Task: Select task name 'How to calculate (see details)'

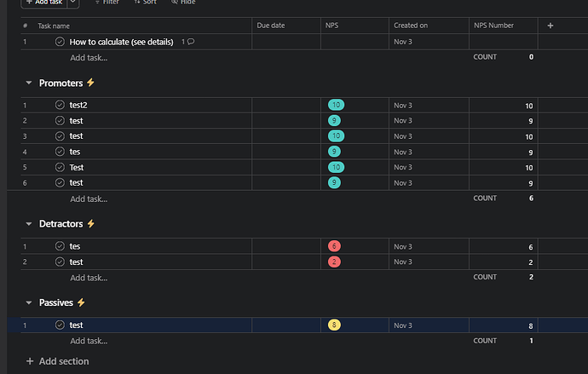Action: [x=121, y=42]
